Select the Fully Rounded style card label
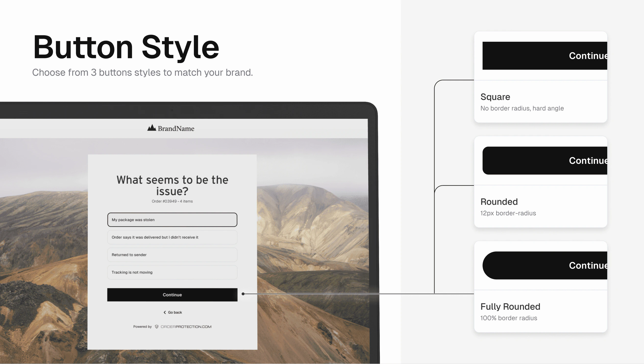This screenshot has height=364, width=644. pos(510,306)
